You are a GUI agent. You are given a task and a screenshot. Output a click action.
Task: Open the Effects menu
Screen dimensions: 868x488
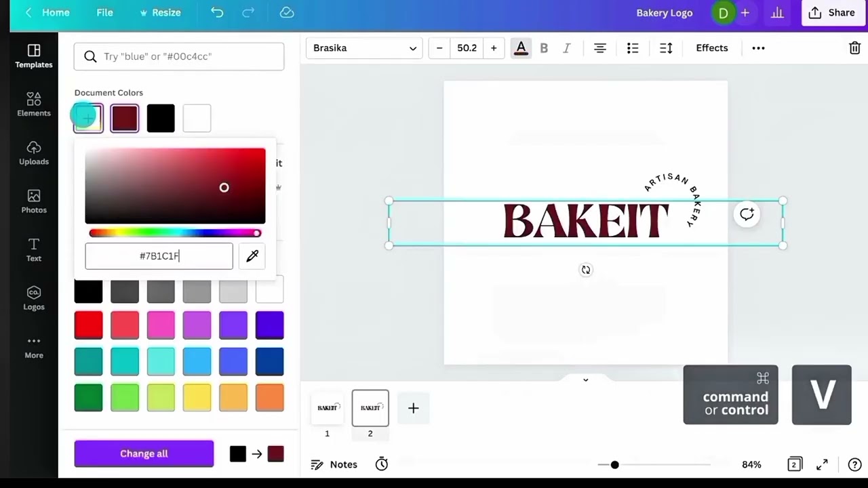click(x=711, y=48)
